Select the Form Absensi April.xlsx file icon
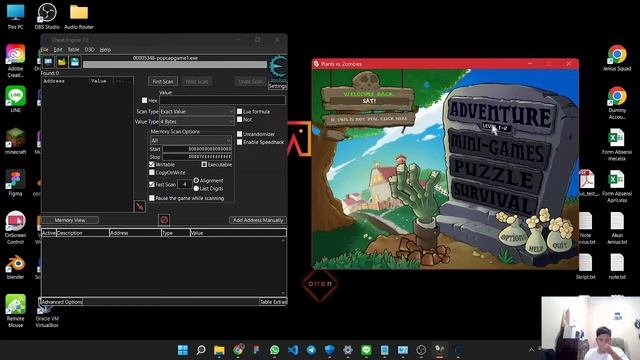This screenshot has width=640, height=360. [x=617, y=186]
